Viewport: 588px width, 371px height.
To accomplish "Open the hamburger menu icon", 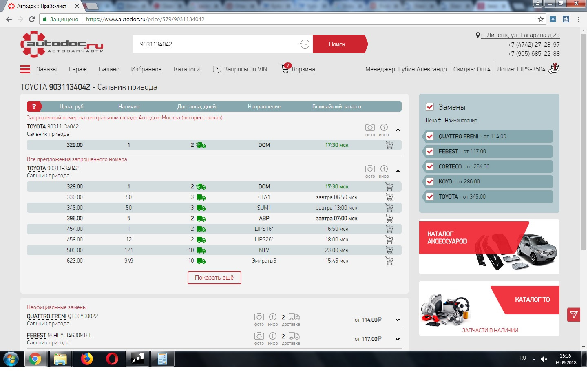I will tap(25, 69).
